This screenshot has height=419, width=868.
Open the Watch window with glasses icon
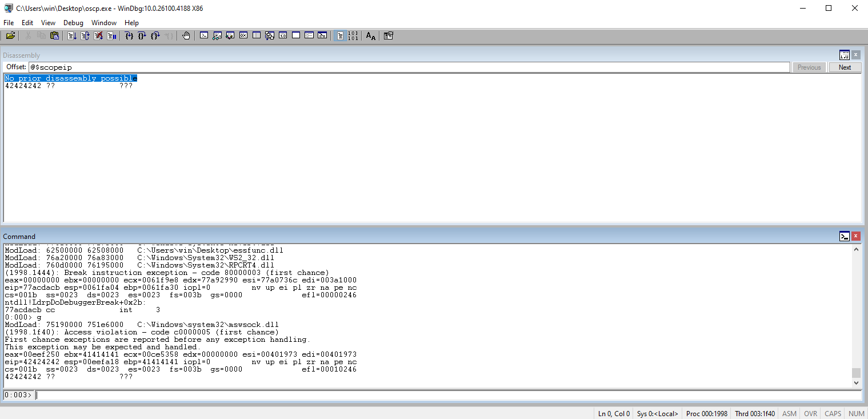(x=217, y=36)
